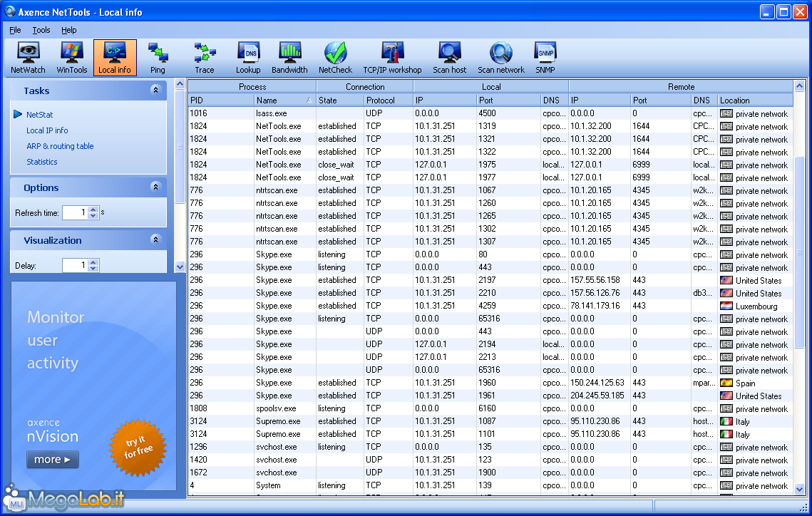
Task: Click United States flag for 157.55.56.158
Action: (726, 280)
